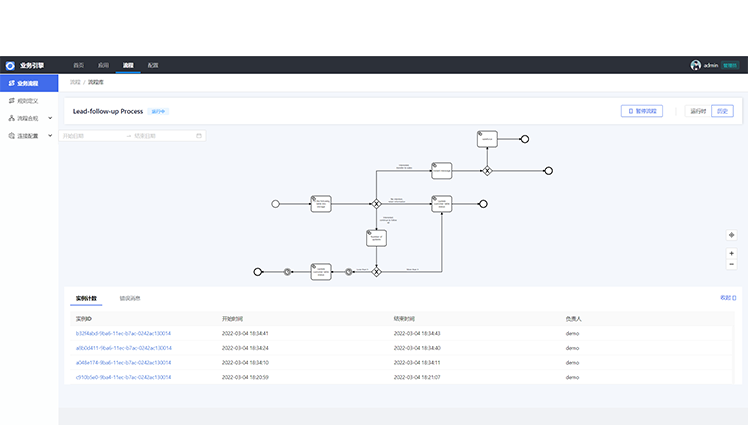
Task: Open the 配置 top navigation tab
Action: 153,65
